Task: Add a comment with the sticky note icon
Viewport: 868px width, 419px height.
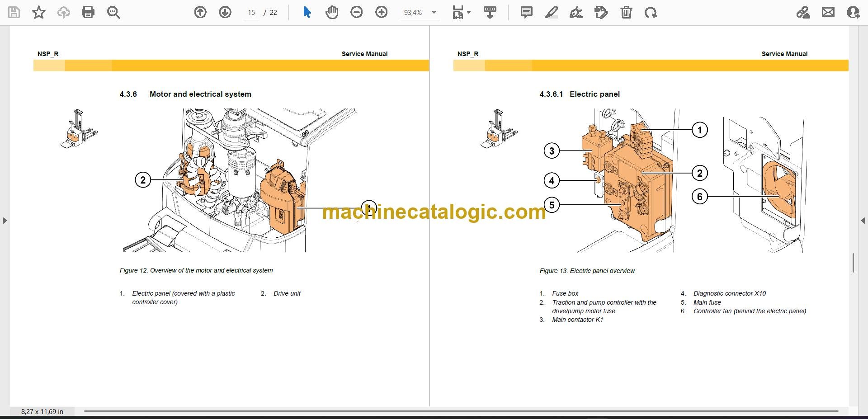Action: [x=526, y=12]
